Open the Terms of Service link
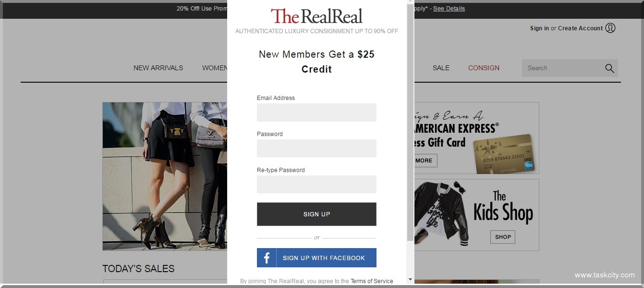The image size is (644, 288). pos(372,281)
